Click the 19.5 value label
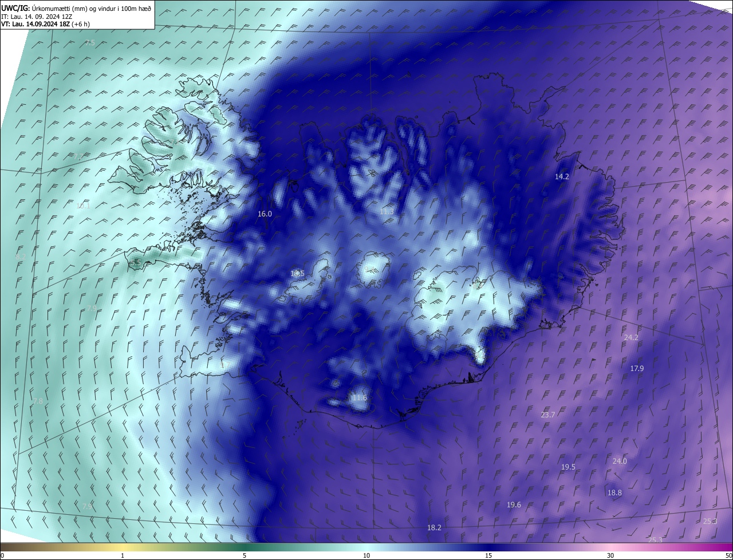The height and width of the screenshot is (560, 733). click(x=568, y=467)
